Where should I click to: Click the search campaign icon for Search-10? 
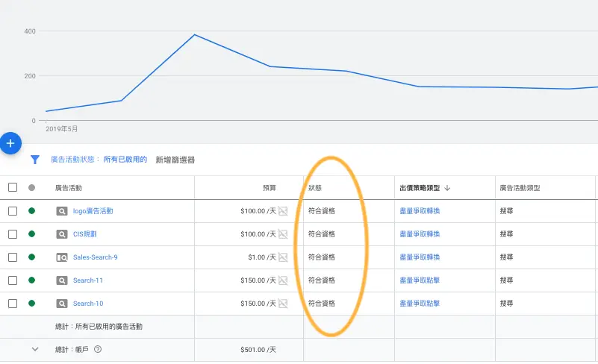(x=62, y=304)
